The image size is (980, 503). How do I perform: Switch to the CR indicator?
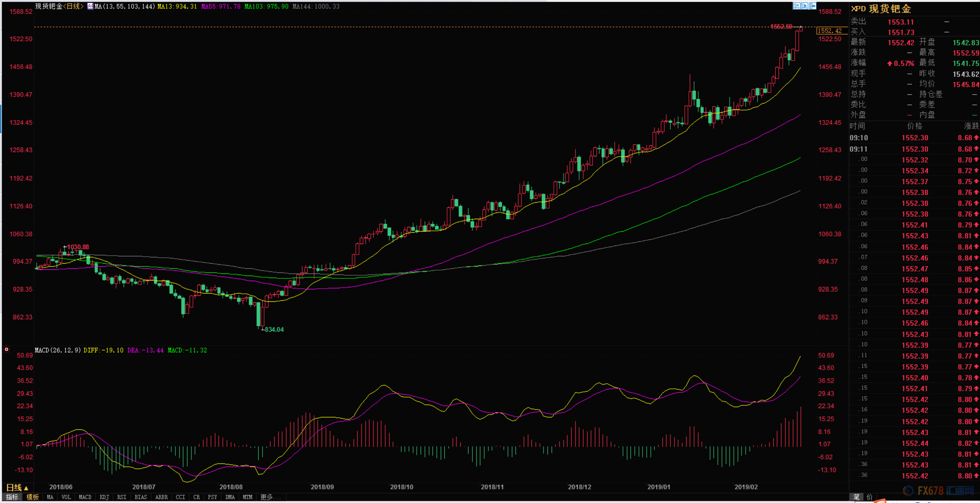click(197, 497)
